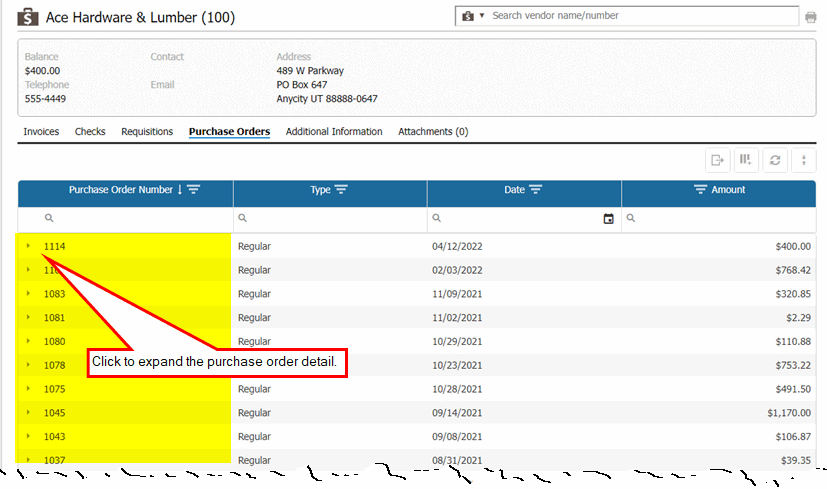Click the refresh grid icon
Viewport: 827px width, 489px height.
[775, 160]
